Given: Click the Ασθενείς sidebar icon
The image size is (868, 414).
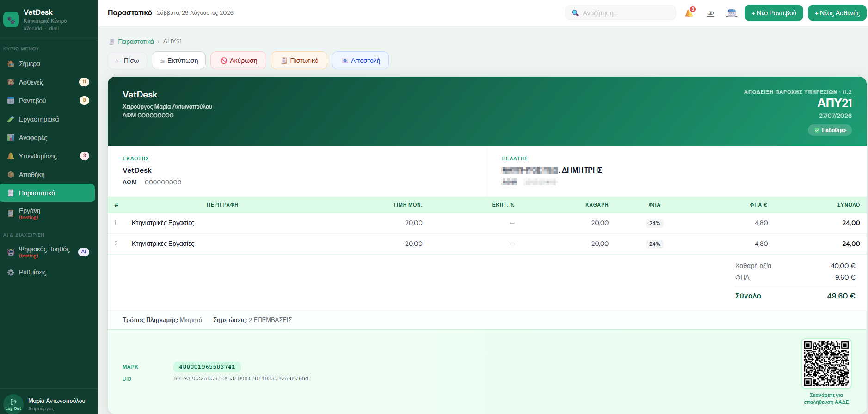Looking at the screenshot, I should pyautogui.click(x=11, y=82).
